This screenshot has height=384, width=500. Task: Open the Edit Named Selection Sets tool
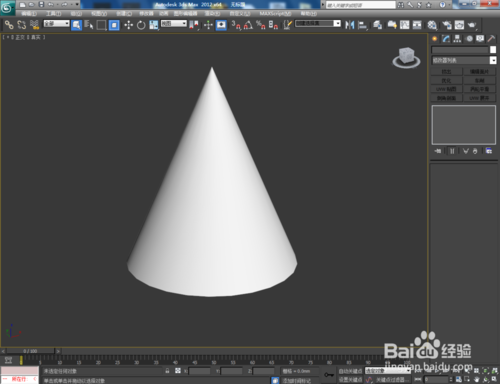(287, 25)
